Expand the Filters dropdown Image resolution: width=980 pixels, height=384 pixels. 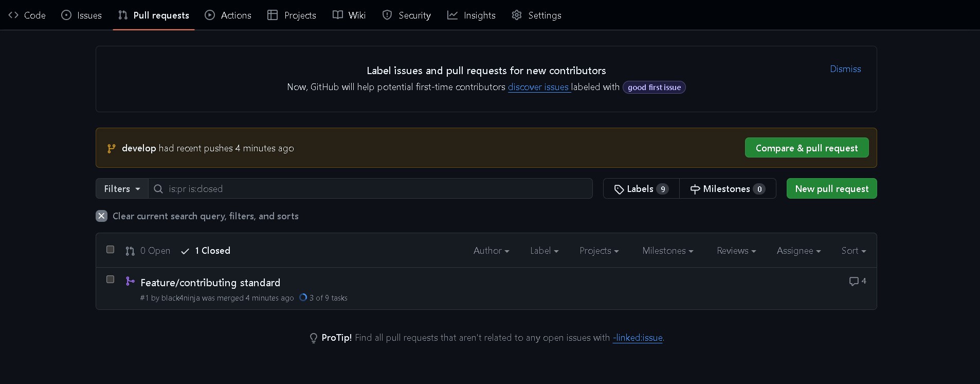click(122, 189)
